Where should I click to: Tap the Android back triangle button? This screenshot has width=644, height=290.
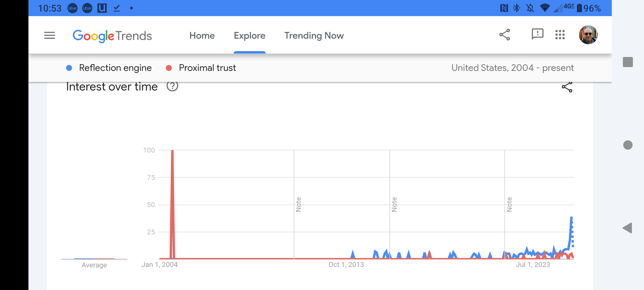[x=627, y=228]
